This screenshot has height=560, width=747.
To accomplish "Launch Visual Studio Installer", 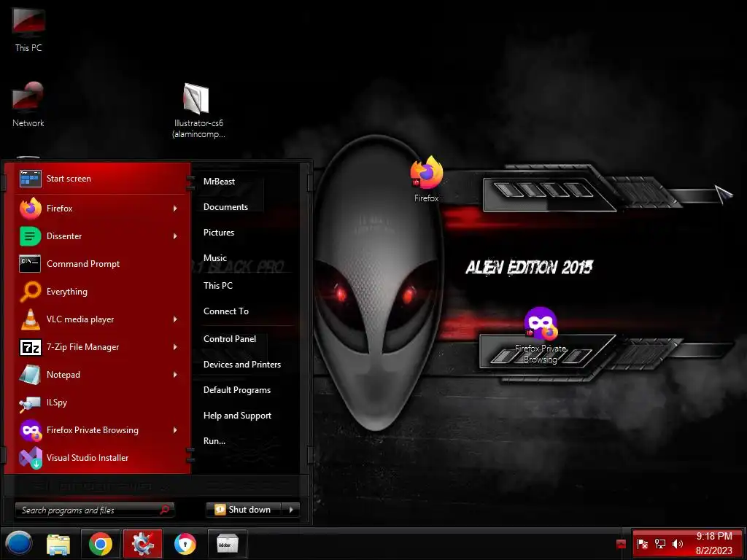I will (99, 458).
